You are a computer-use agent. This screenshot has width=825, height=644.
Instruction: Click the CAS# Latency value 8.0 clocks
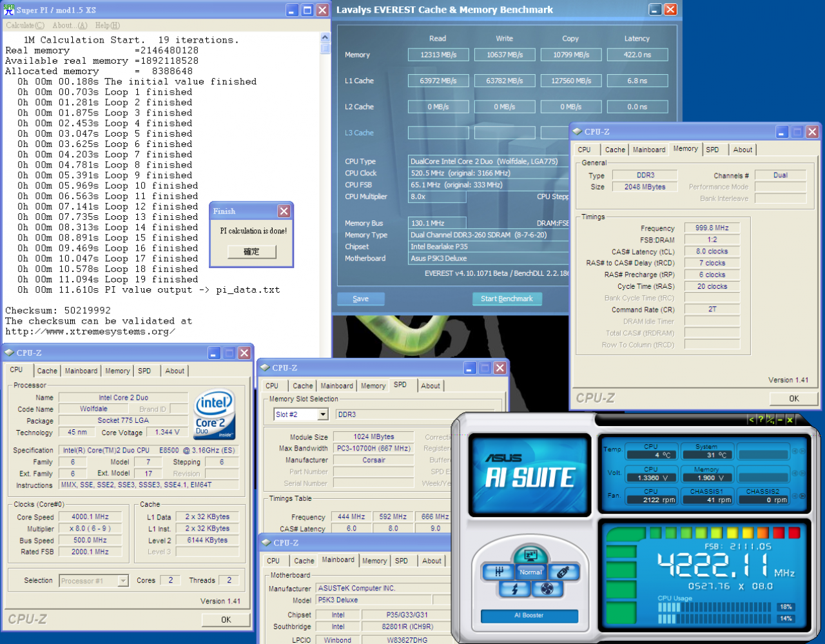pyautogui.click(x=712, y=251)
